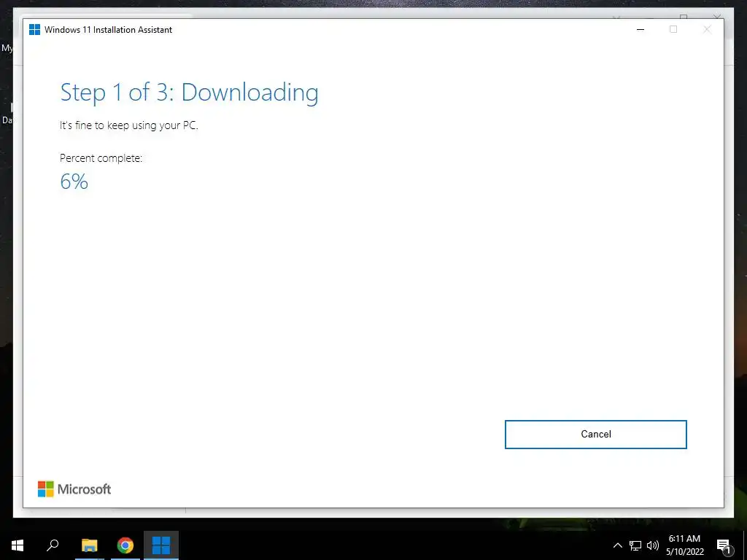Viewport: 747px width, 560px height.
Task: Click the 'Step 1 of 3: Downloading' heading
Action: click(x=189, y=93)
